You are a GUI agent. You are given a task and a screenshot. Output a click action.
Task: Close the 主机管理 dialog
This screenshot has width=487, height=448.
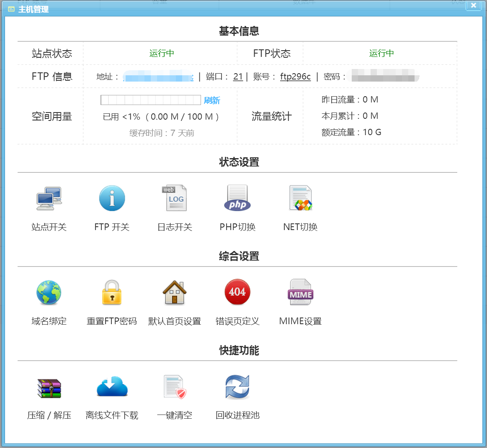473,6
